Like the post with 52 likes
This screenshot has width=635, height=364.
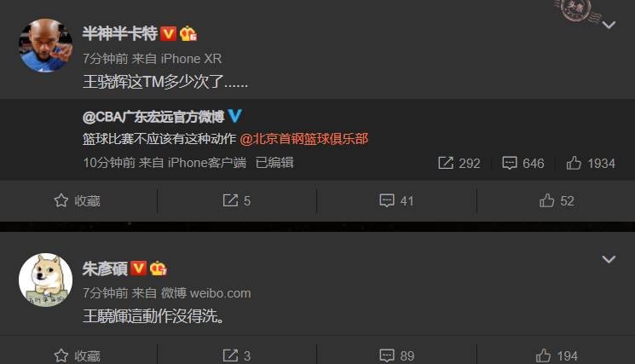(x=557, y=201)
